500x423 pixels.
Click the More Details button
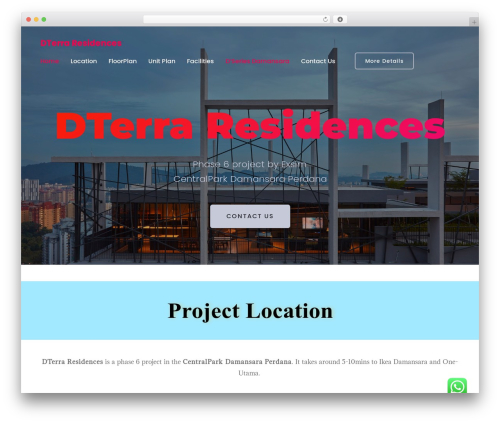384,61
